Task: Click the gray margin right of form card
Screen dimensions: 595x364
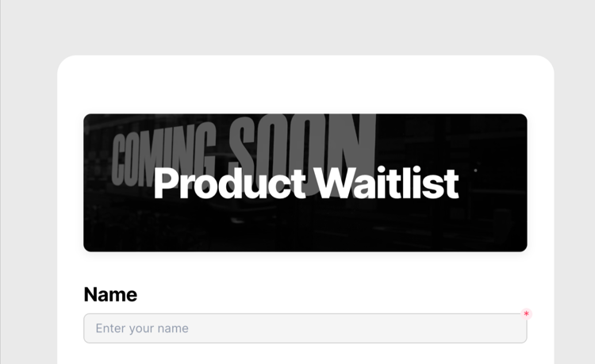Action: coord(574,209)
